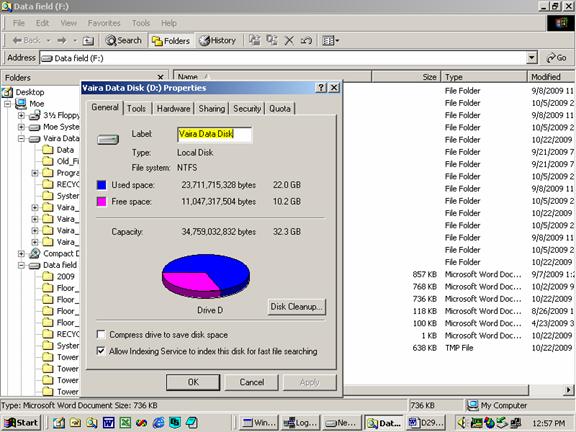Open the Views toolbar icon menu
Screen dimensions: 576x432
click(x=330, y=40)
